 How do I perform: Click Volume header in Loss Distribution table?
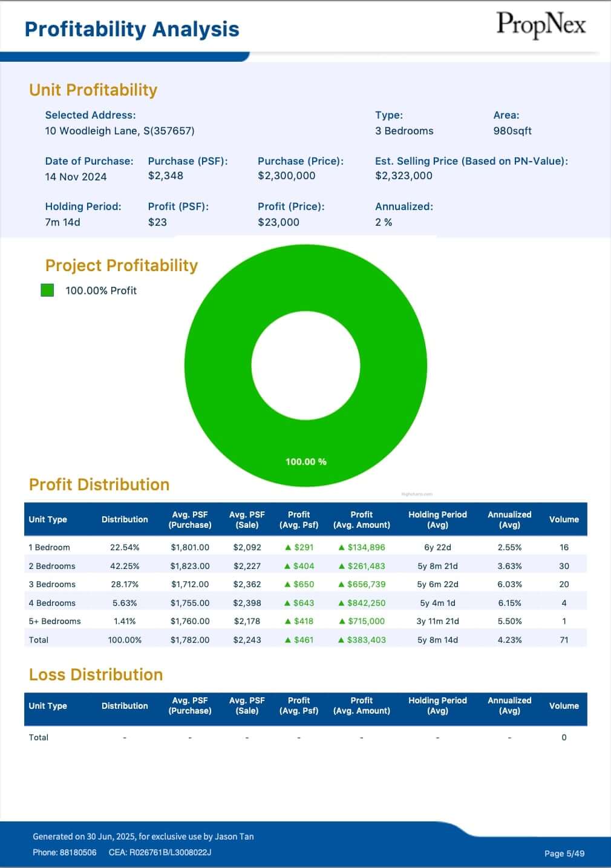tap(564, 706)
